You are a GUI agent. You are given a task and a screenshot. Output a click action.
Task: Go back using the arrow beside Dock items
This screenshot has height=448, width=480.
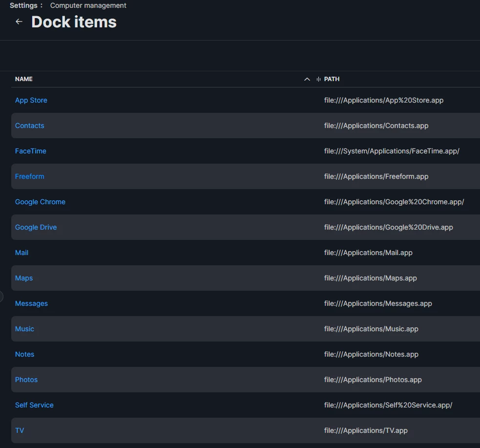(19, 22)
